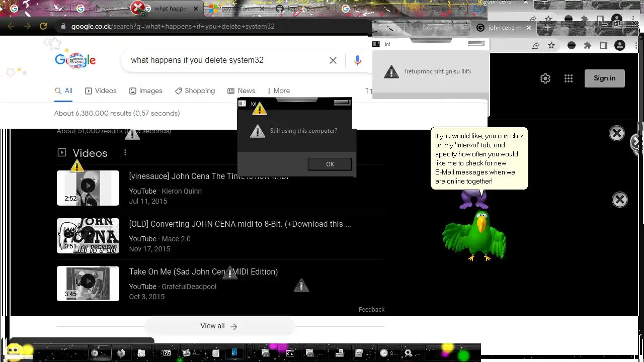Viewport: 644px width, 362px height.
Task: Close the circular X beside the speech balloon
Action: click(x=616, y=133)
